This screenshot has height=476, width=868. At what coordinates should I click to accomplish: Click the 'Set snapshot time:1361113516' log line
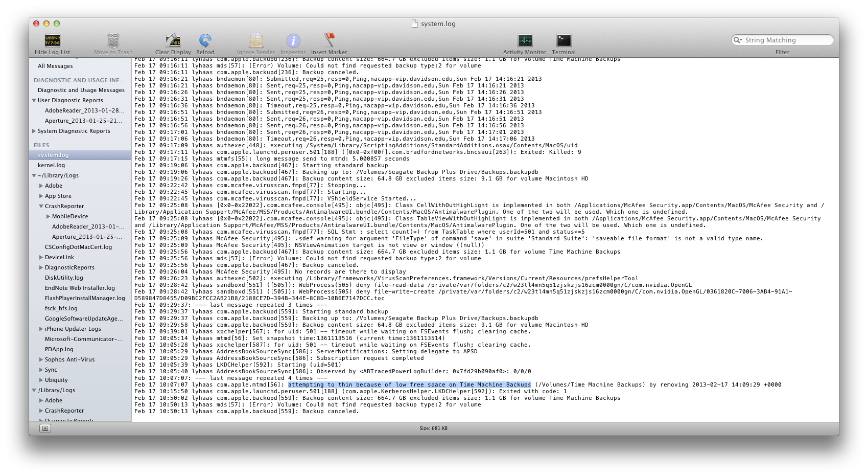(290, 338)
